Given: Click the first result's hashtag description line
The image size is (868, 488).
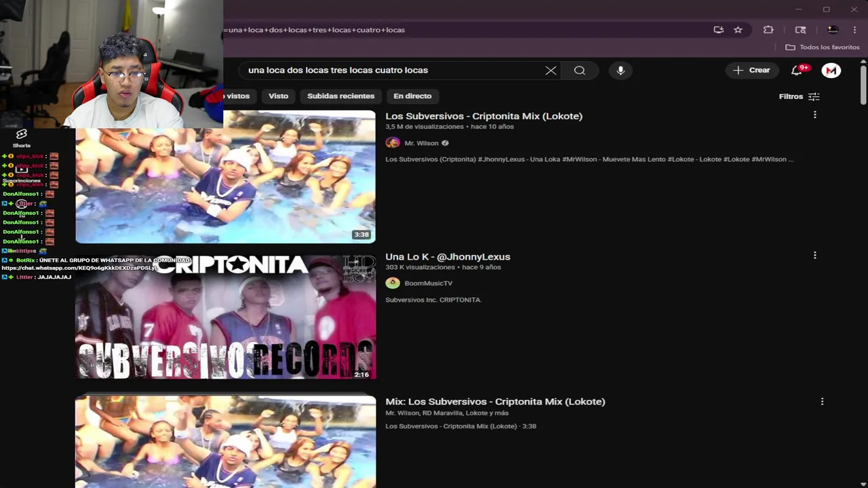Looking at the screenshot, I should 589,159.
